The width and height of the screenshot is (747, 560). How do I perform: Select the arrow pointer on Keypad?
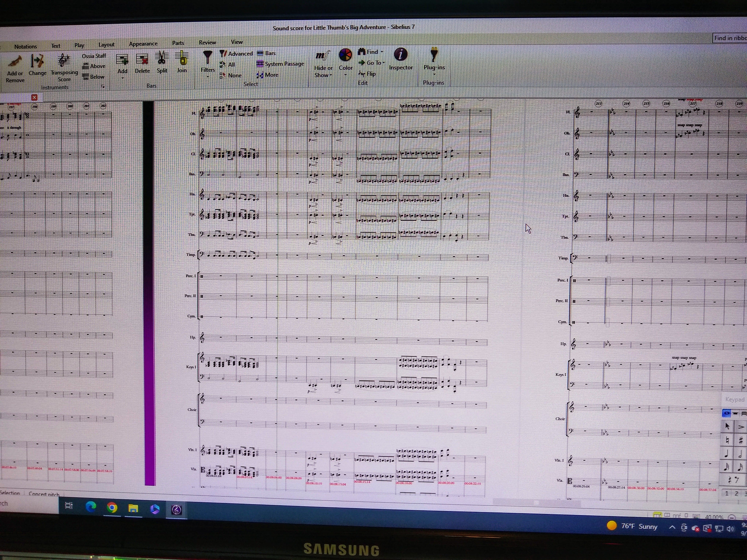point(727,426)
